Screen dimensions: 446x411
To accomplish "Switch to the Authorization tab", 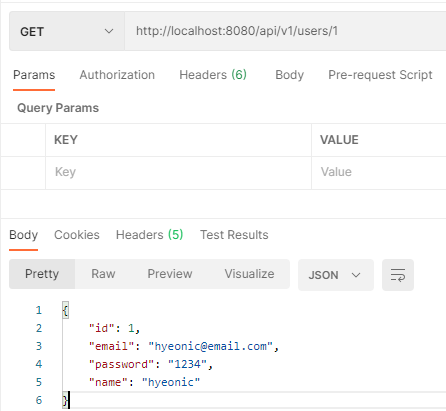I will tap(117, 75).
